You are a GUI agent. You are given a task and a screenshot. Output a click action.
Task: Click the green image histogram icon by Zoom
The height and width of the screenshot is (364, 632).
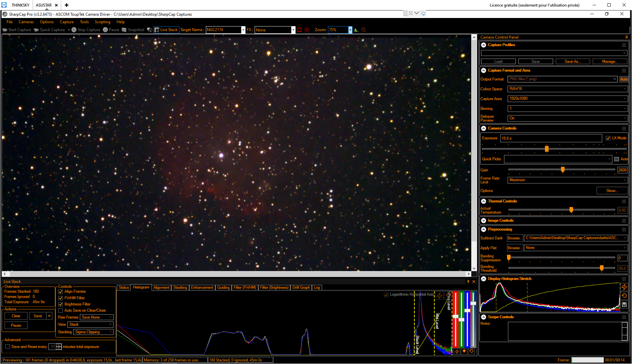(356, 30)
